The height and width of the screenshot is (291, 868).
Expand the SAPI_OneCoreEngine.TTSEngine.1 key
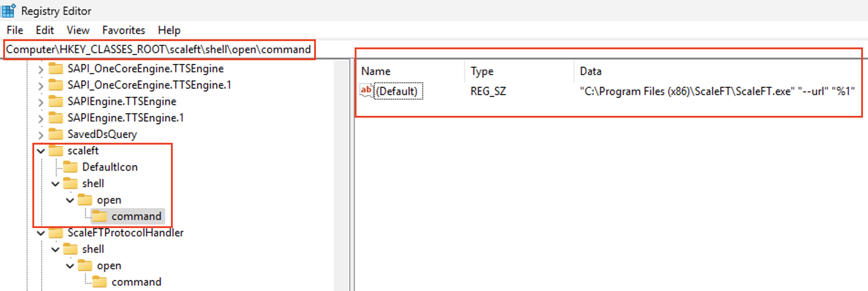tap(41, 86)
